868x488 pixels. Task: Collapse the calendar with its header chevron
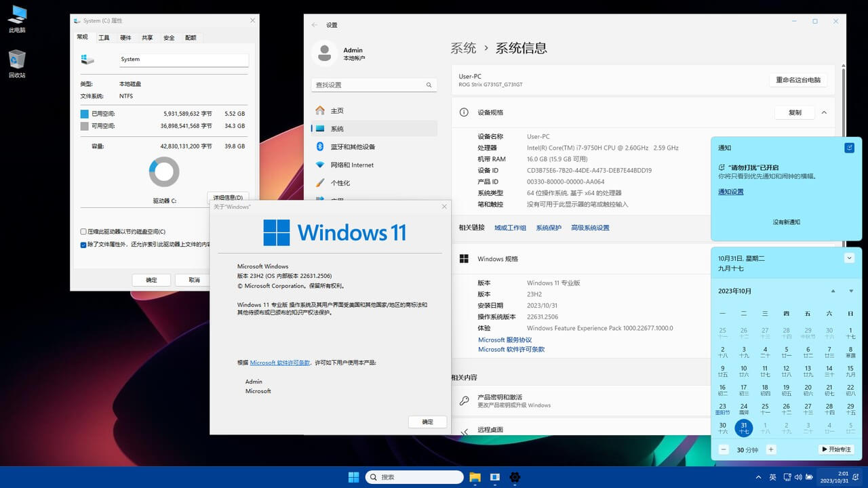tap(849, 258)
